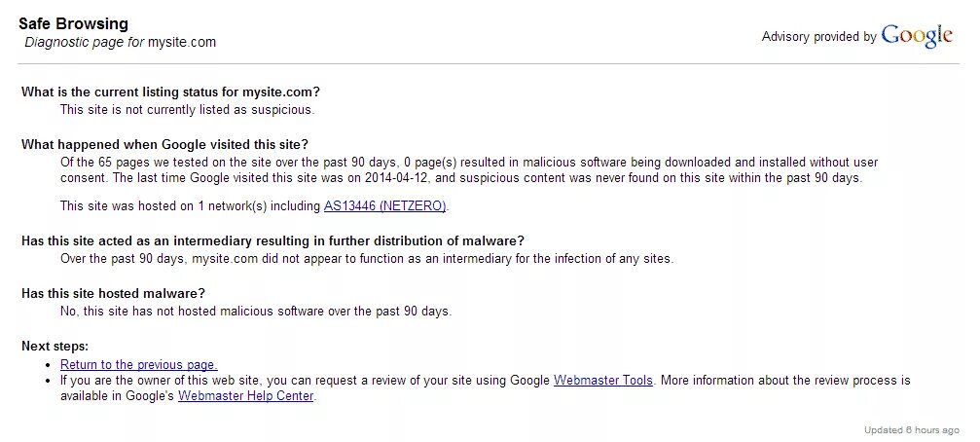The width and height of the screenshot is (980, 442).
Task: Click the Safe Browsing heading
Action: click(x=73, y=23)
